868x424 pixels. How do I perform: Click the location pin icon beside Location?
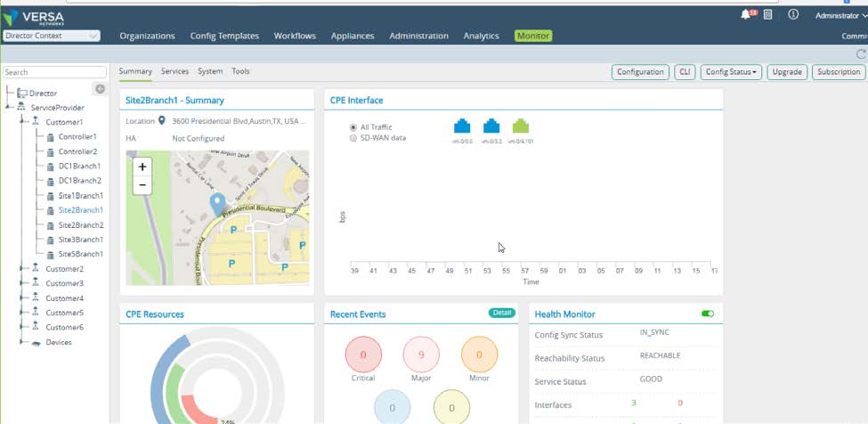pyautogui.click(x=162, y=120)
